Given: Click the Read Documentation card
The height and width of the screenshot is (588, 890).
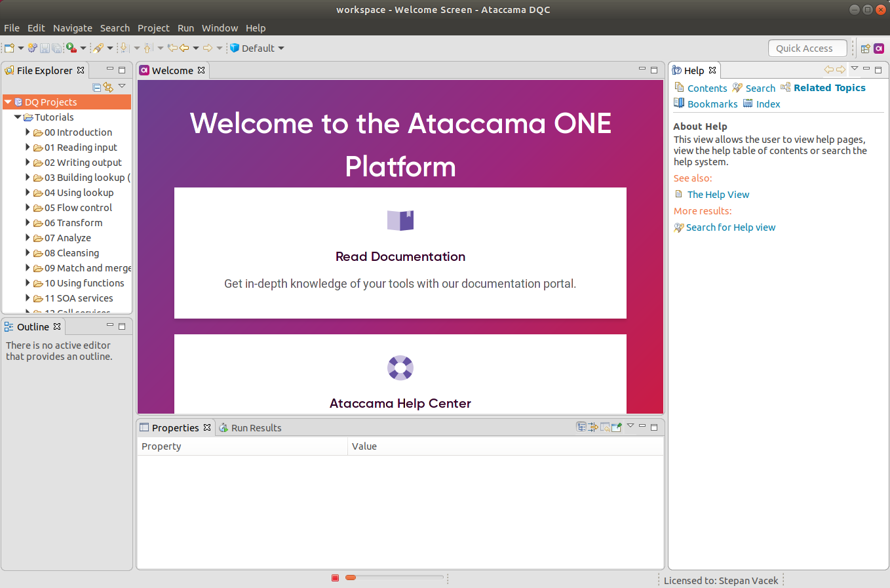Looking at the screenshot, I should [x=400, y=253].
